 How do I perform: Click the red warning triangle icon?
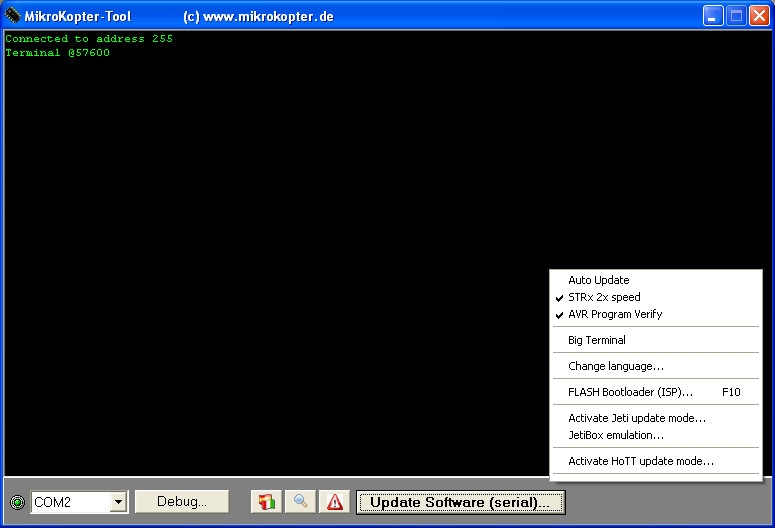(x=335, y=502)
